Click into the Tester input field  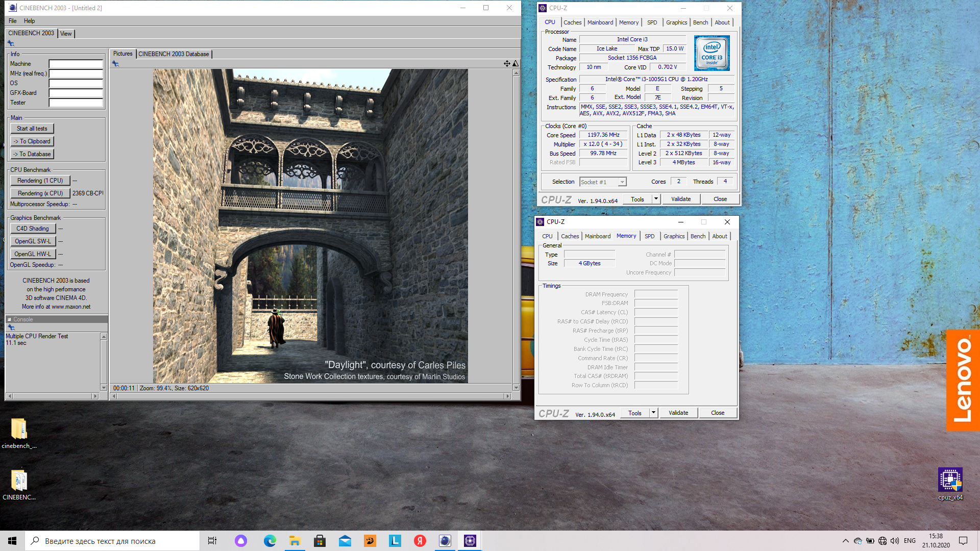76,103
